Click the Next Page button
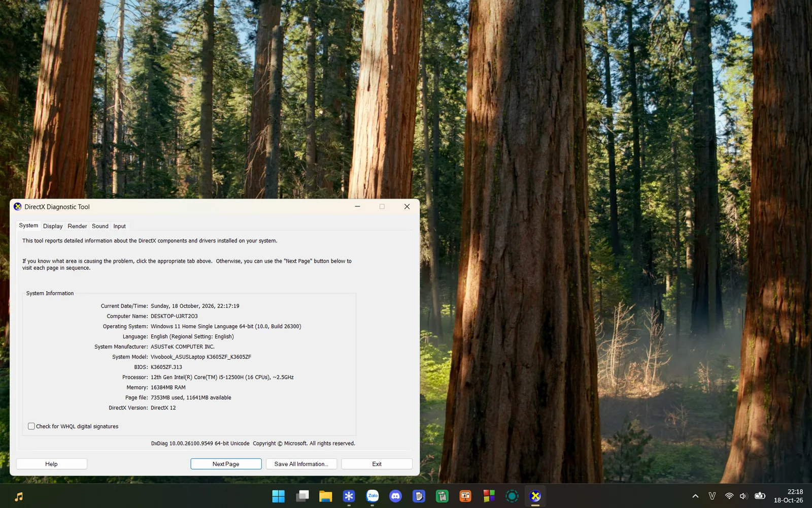This screenshot has height=508, width=812. [x=226, y=464]
